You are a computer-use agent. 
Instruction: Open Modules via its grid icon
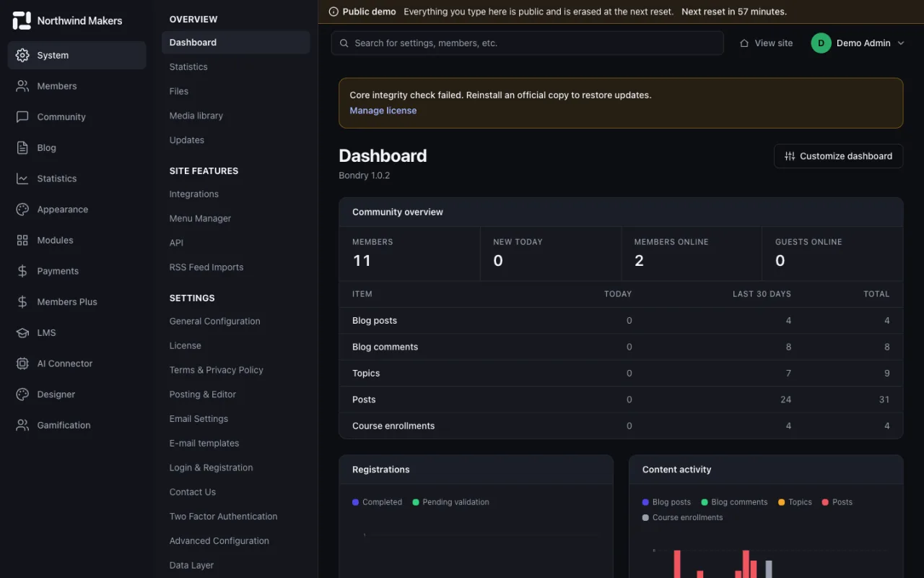22,240
